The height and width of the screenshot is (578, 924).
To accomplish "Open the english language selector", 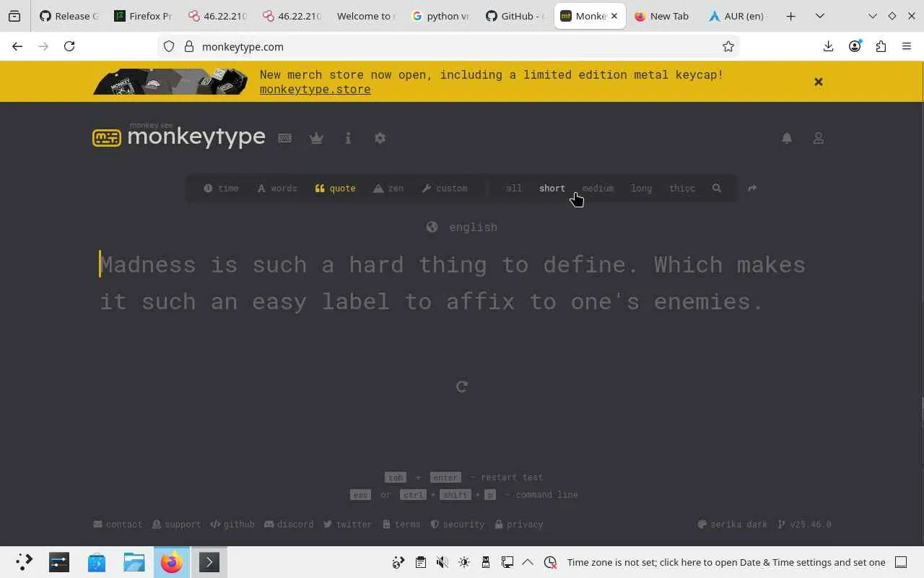I will pos(462,227).
